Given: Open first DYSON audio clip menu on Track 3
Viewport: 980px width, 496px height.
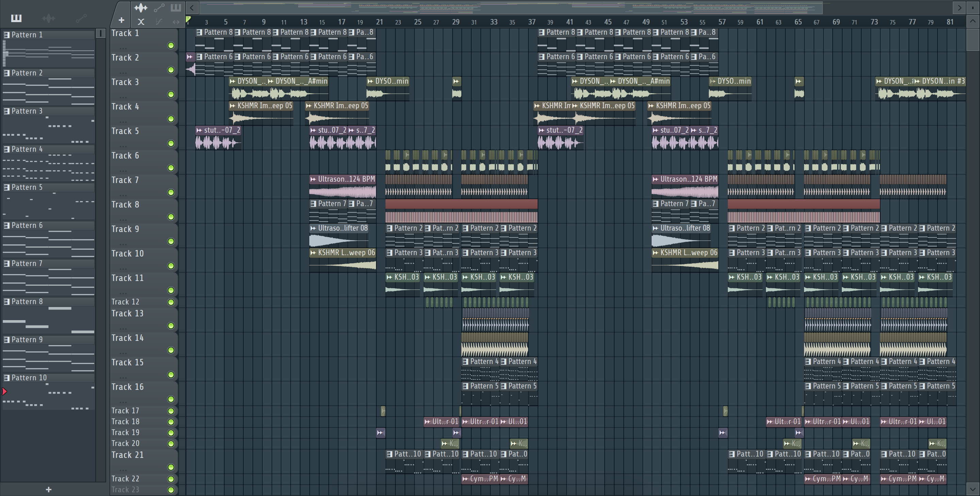Looking at the screenshot, I should (232, 81).
